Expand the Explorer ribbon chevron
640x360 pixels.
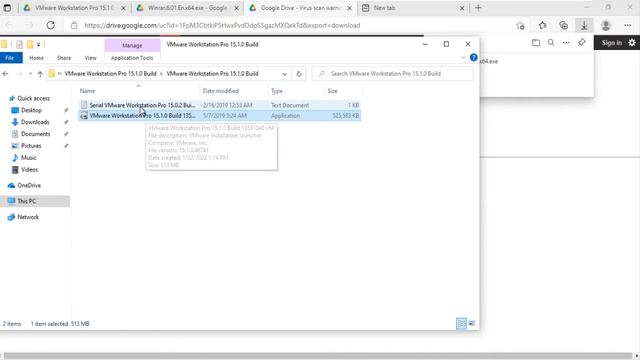point(463,58)
